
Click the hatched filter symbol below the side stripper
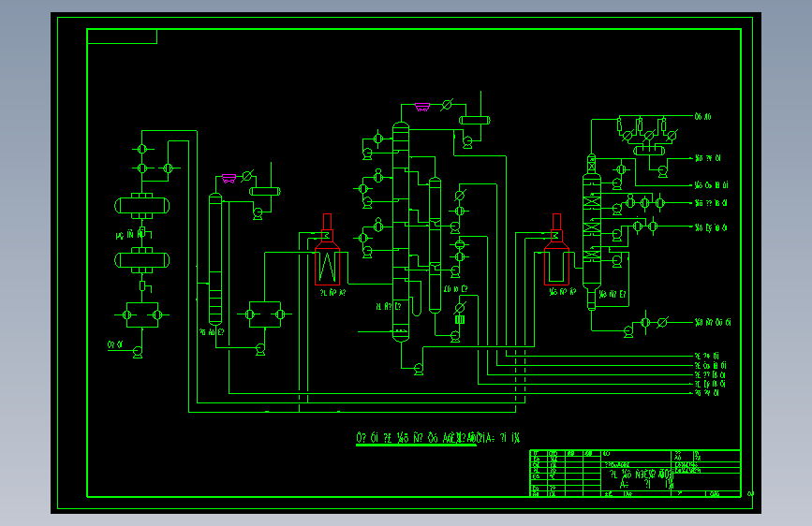pyautogui.click(x=460, y=320)
